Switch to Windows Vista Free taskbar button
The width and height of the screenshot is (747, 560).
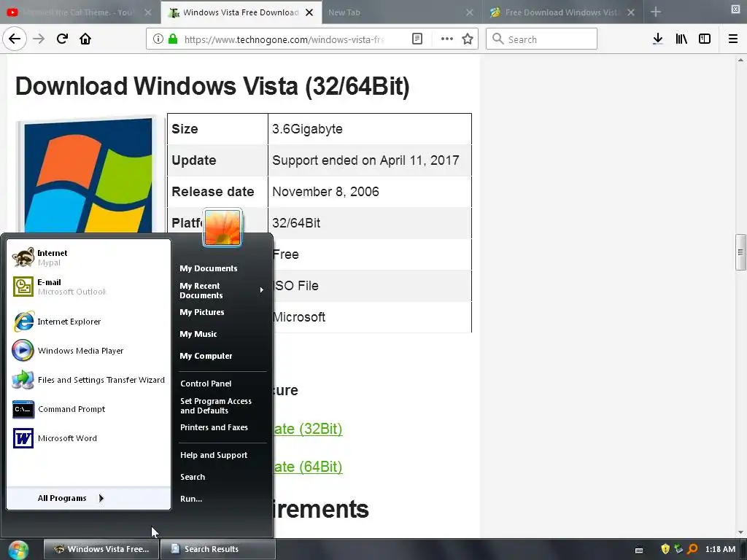point(101,549)
